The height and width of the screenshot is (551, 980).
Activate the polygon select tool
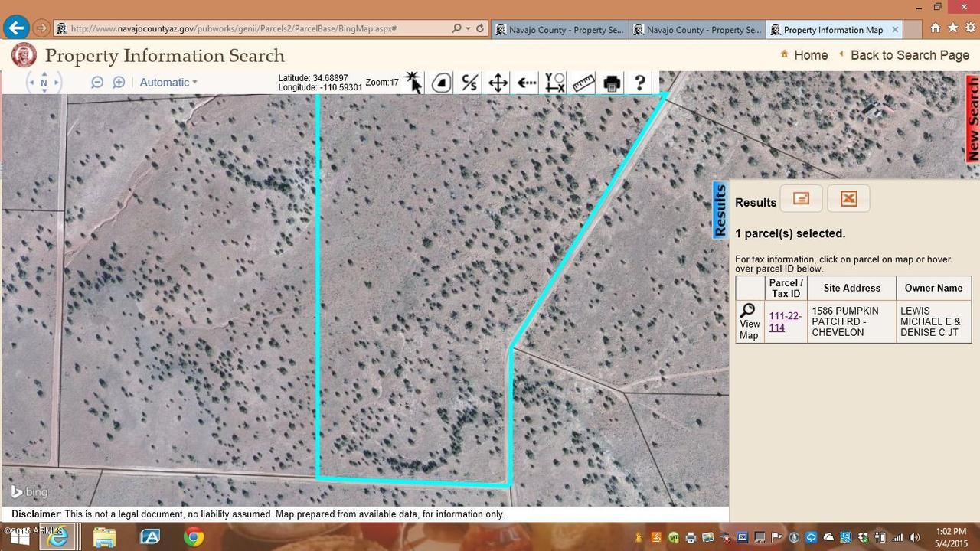(x=440, y=83)
